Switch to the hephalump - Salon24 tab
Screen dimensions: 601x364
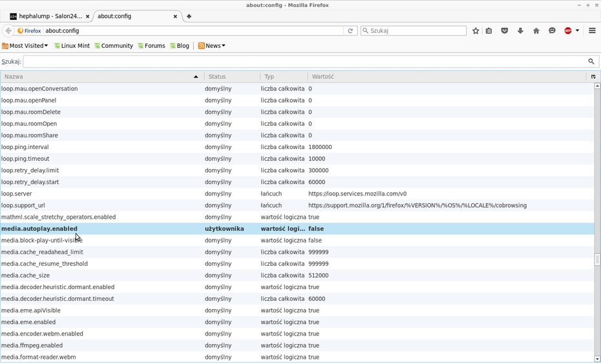(x=45, y=16)
